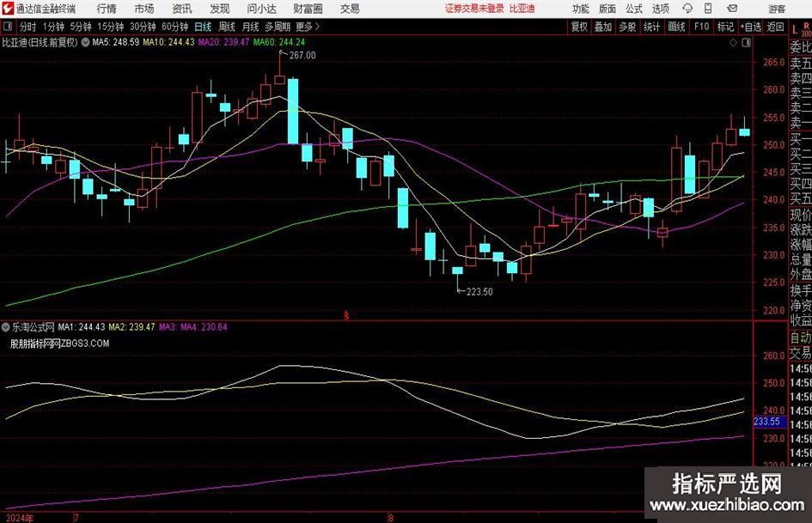This screenshot has height=523, width=812.
Task: Click the MA20: 239.47 value
Action: click(223, 42)
